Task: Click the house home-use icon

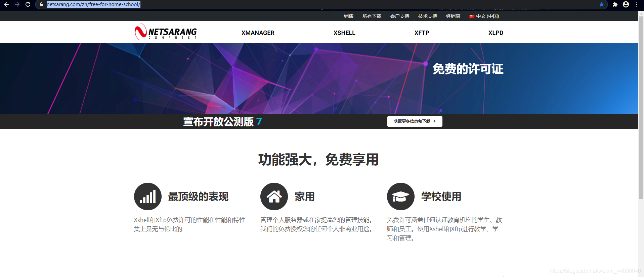Action: click(x=274, y=197)
